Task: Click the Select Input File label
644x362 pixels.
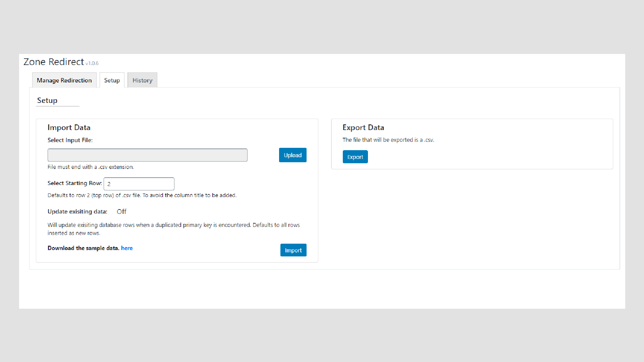Action: coord(70,140)
